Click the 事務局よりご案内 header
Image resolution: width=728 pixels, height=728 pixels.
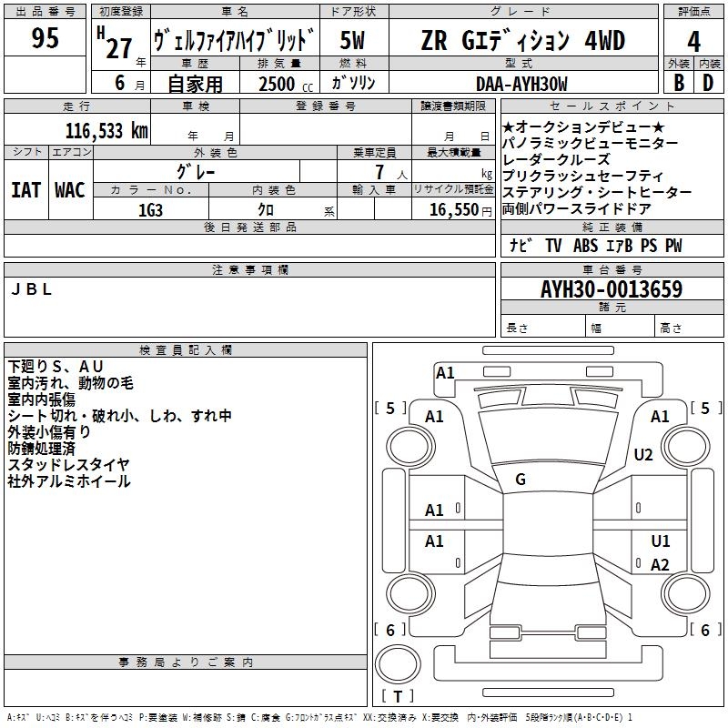[186, 662]
